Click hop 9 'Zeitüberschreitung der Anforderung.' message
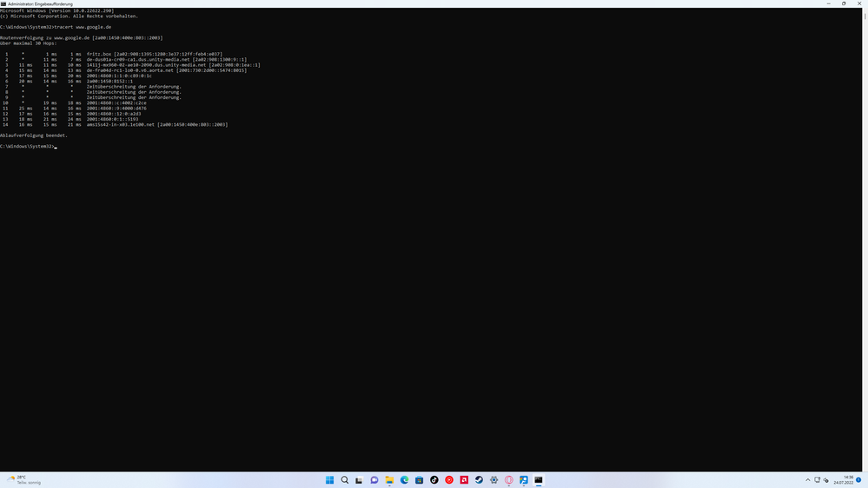The height and width of the screenshot is (488, 868). (x=134, y=97)
